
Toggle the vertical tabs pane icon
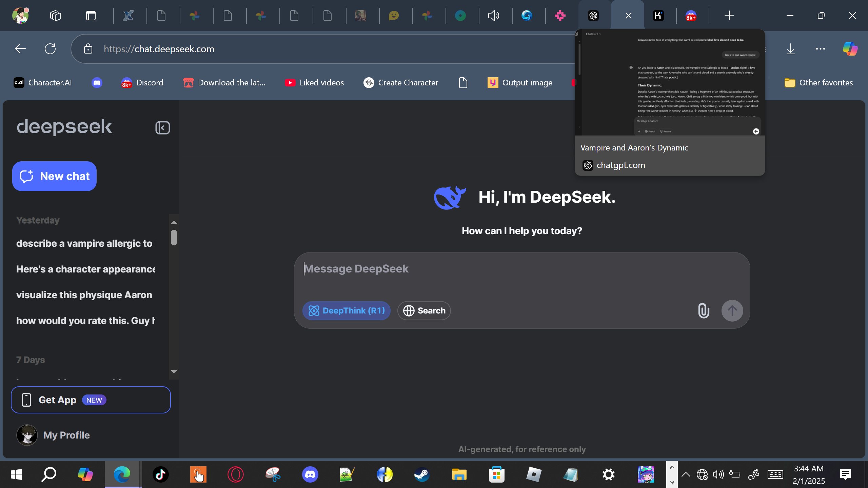point(91,16)
